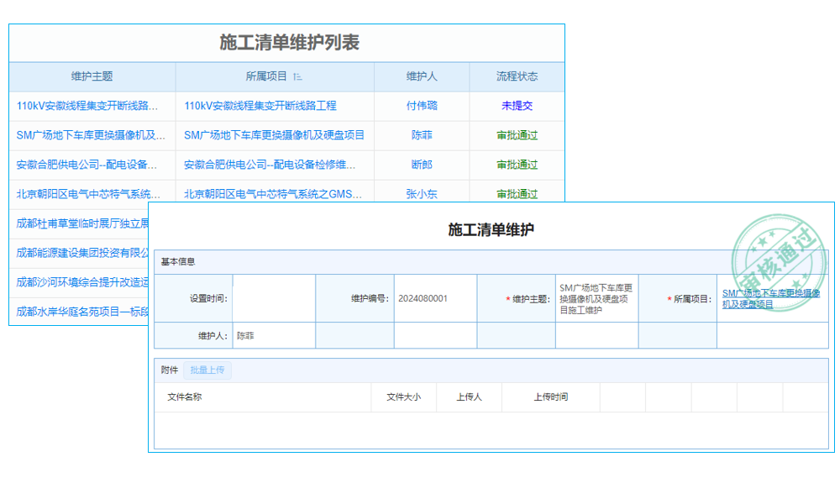The width and height of the screenshot is (840, 504).
Task: Select the 基本信息 section header
Action: click(x=177, y=260)
